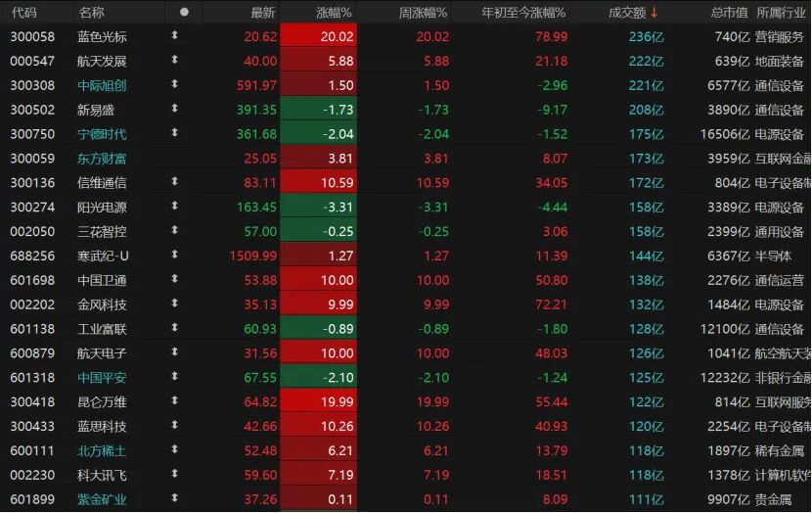Screen dimensions: 812x513
Task: Click the red sort arrow beside 成交额
Action: click(x=654, y=13)
